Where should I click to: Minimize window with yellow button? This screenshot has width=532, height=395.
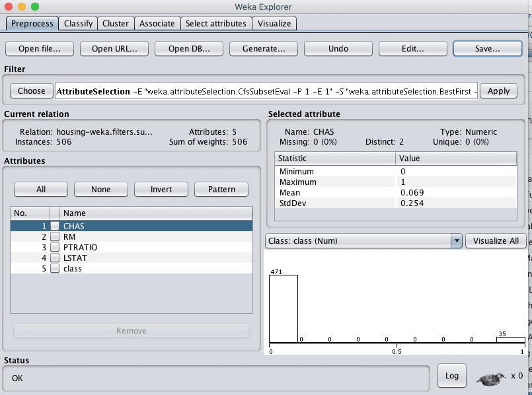[22, 7]
